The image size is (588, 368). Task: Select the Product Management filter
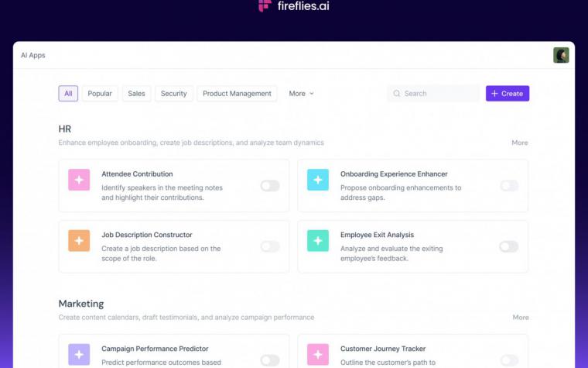pyautogui.click(x=237, y=94)
